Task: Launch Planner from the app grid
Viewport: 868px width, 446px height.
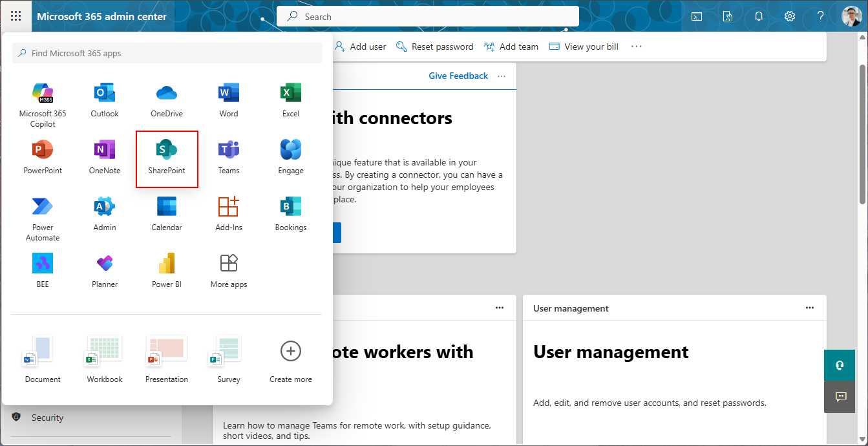Action: [x=104, y=270]
